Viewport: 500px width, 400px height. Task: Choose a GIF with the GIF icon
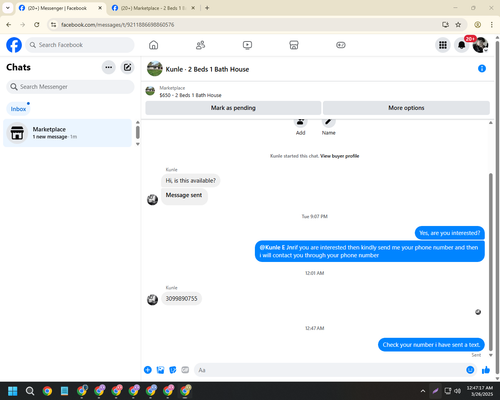[185, 370]
